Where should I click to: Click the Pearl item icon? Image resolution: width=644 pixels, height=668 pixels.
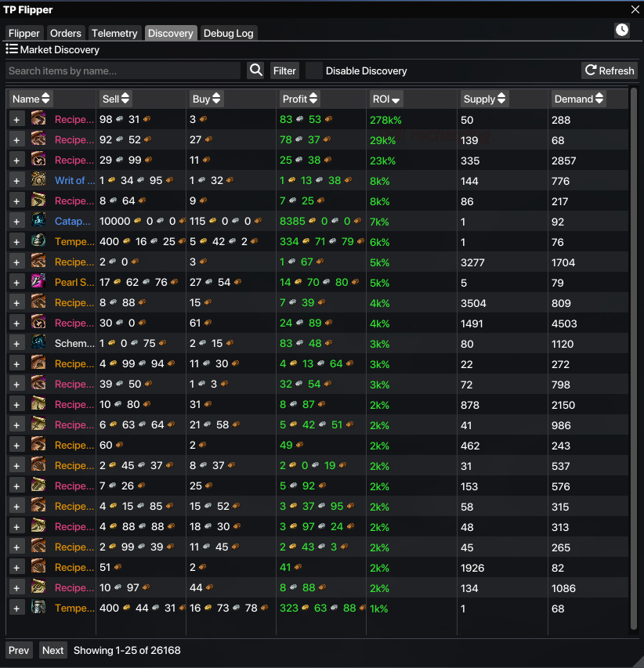click(x=38, y=282)
